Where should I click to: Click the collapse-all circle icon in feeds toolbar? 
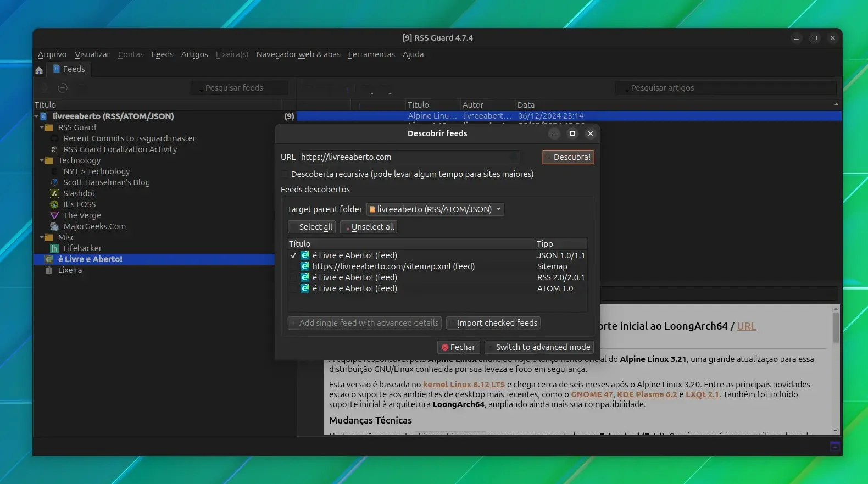pyautogui.click(x=63, y=88)
